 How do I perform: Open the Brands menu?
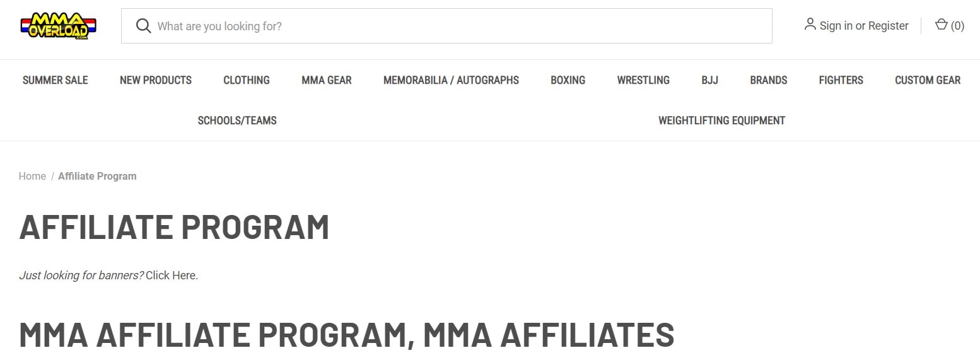[768, 80]
